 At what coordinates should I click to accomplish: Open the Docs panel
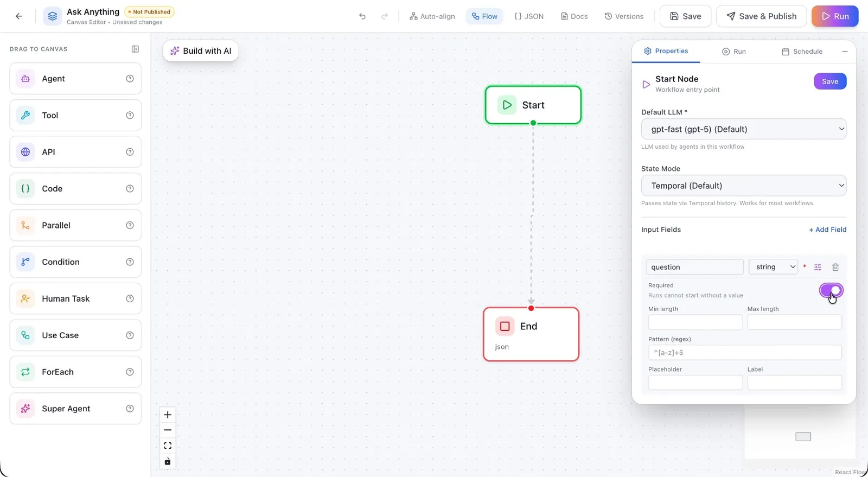point(574,16)
